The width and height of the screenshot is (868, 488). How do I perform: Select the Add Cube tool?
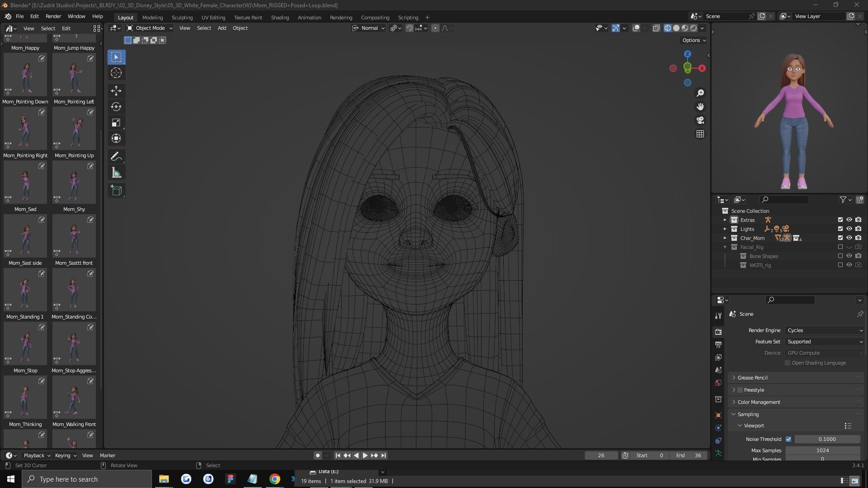(x=116, y=190)
